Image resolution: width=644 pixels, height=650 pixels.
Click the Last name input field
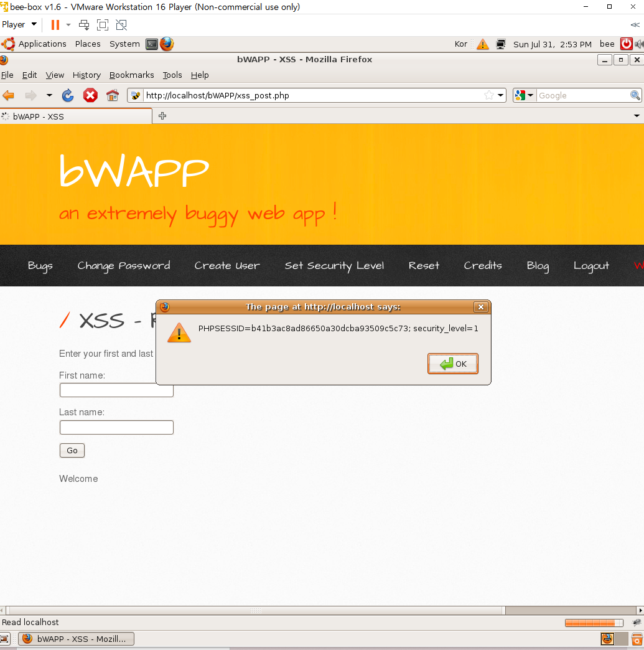(116, 427)
